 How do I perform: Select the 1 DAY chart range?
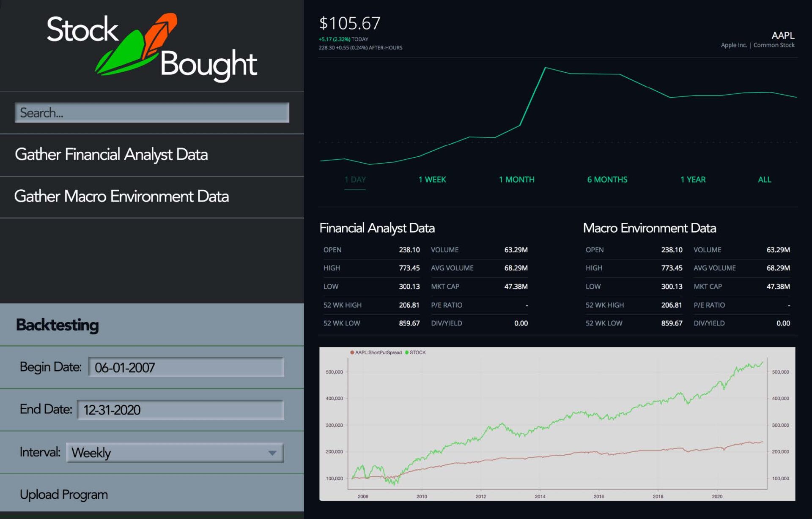(355, 180)
